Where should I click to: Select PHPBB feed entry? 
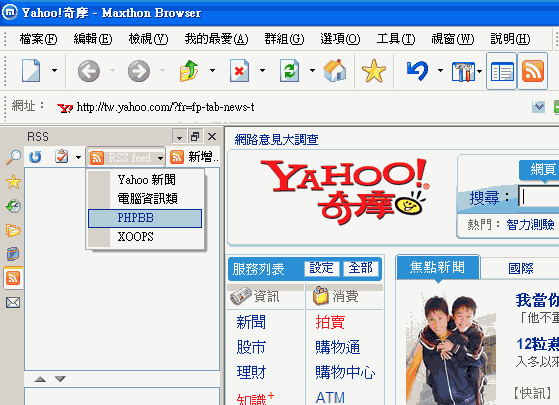pos(145,218)
